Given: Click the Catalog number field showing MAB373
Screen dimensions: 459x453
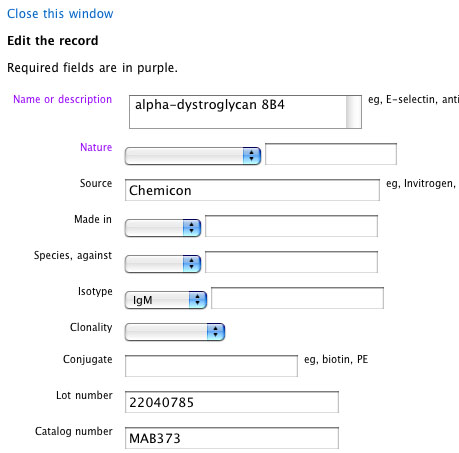Looking at the screenshot, I should (x=232, y=438).
